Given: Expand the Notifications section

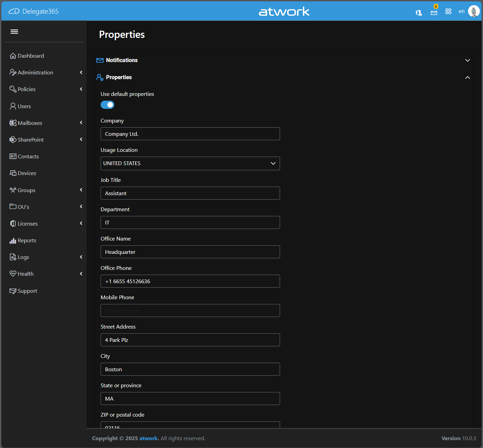Looking at the screenshot, I should point(467,60).
